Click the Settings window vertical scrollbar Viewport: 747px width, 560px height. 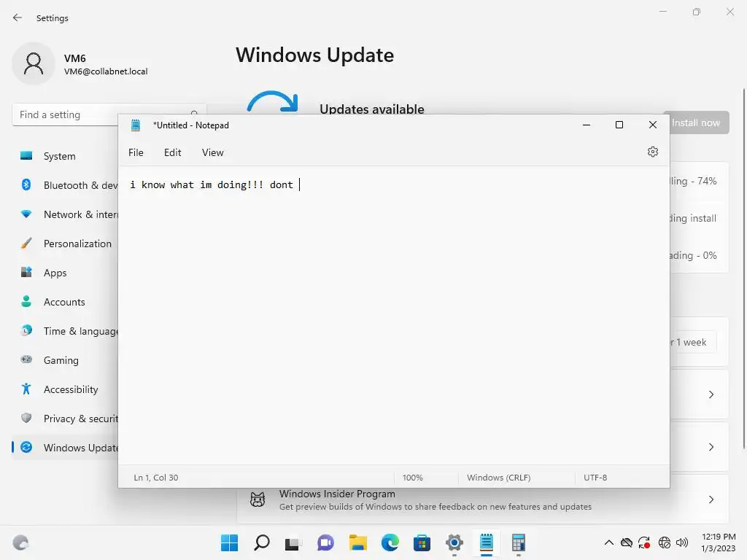[743, 268]
